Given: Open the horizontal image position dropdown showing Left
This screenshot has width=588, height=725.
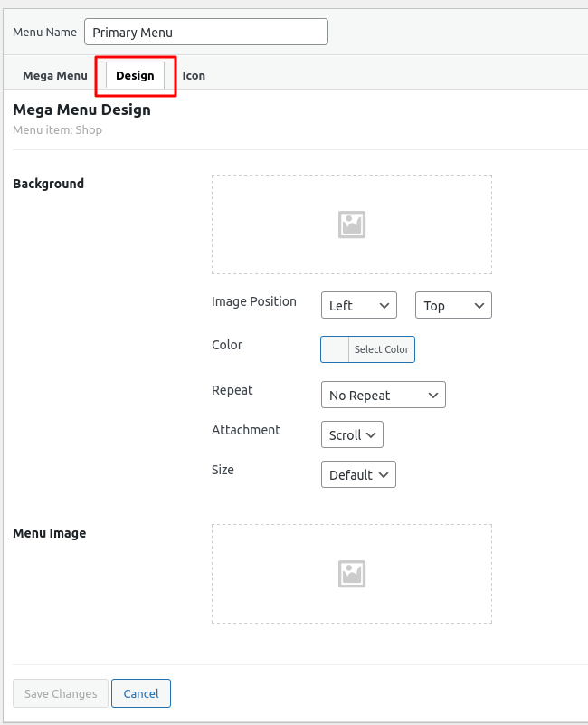Looking at the screenshot, I should point(359,305).
